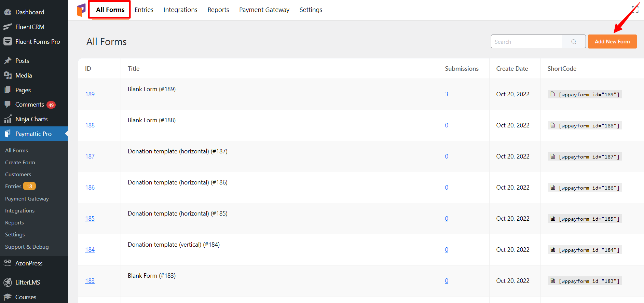
Task: Open the Reports top tab
Action: click(218, 10)
